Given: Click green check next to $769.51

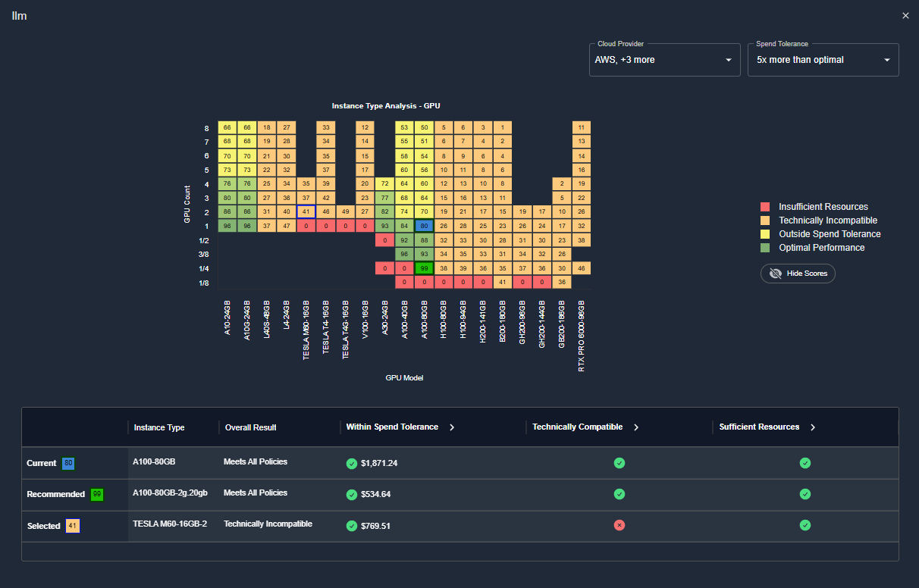Looking at the screenshot, I should (352, 526).
